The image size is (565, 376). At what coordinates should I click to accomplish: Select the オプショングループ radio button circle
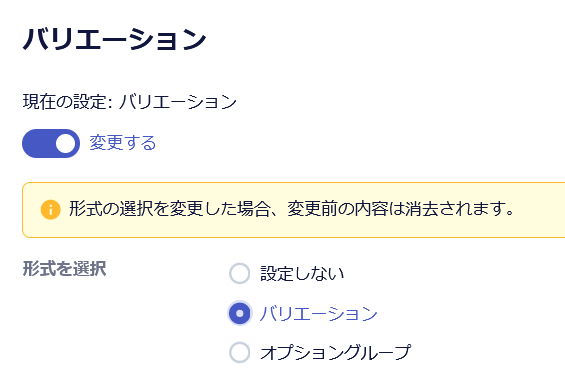[240, 352]
